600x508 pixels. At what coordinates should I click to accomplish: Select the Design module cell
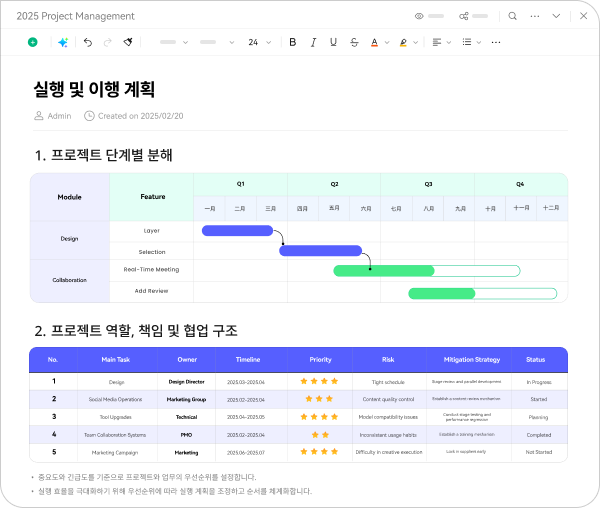(x=69, y=239)
